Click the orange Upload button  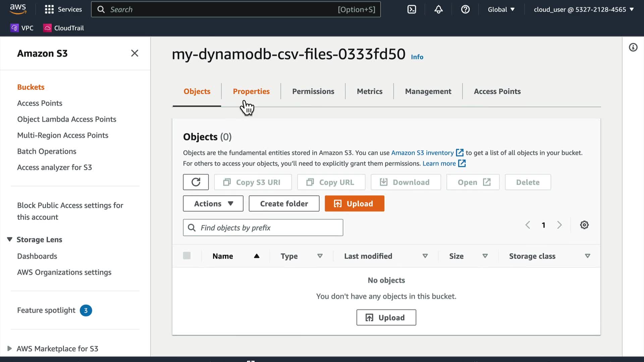point(354,203)
